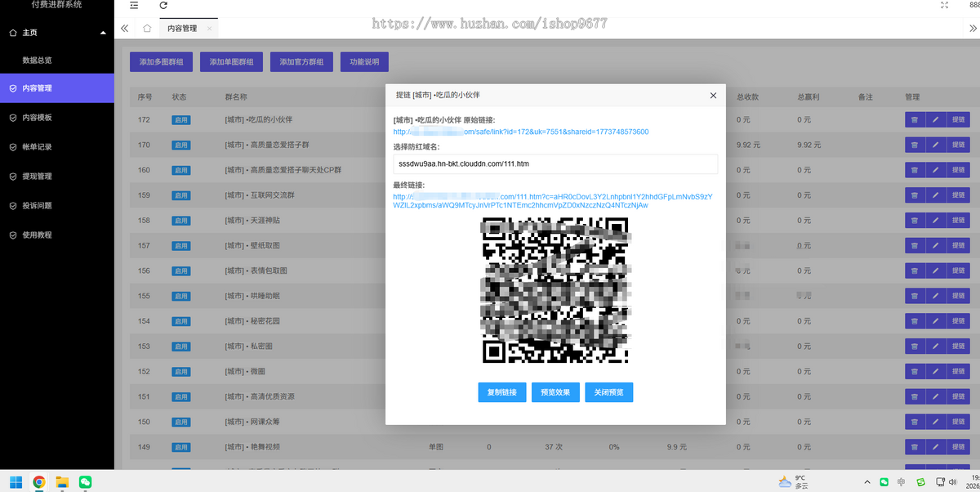The width and height of the screenshot is (980, 492).
Task: Open File Explorer from the taskbar
Action: point(62,481)
